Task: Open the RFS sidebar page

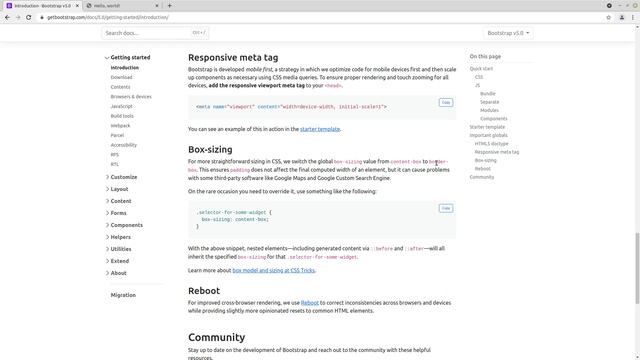Action: (115, 155)
